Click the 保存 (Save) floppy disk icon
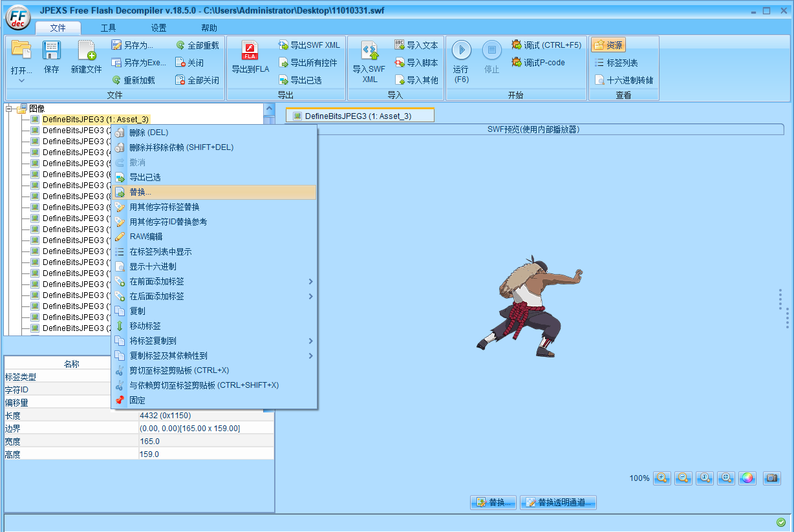 (x=52, y=50)
